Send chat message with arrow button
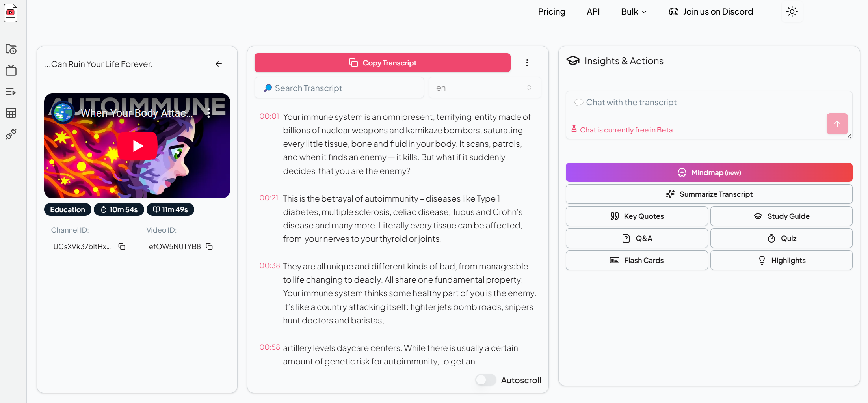This screenshot has width=868, height=403. click(x=837, y=124)
